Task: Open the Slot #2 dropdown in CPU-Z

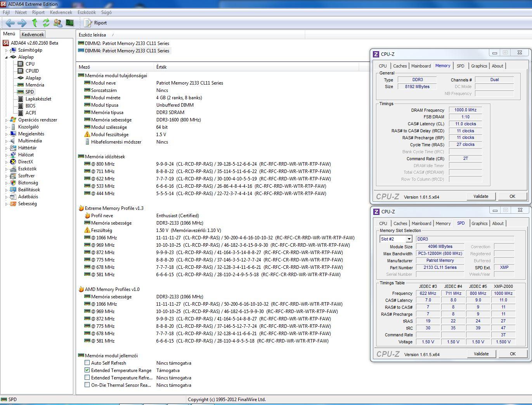Action: (x=409, y=239)
